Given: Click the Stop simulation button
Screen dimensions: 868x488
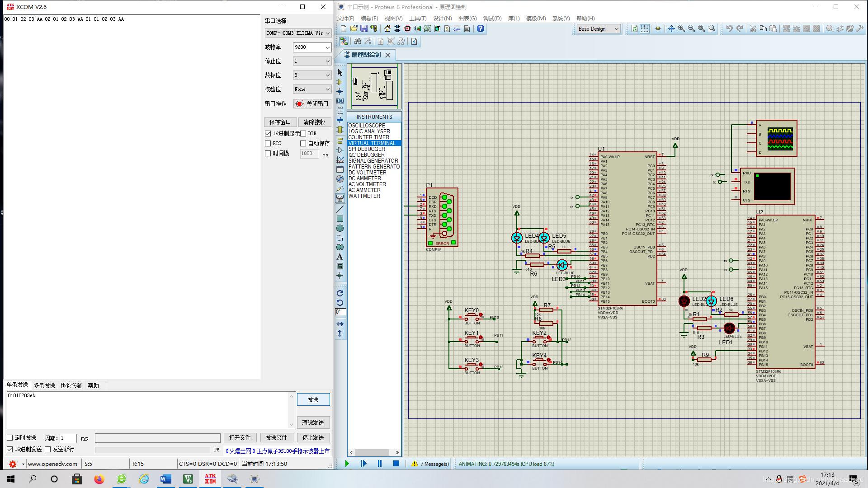Looking at the screenshot, I should click(x=396, y=464).
